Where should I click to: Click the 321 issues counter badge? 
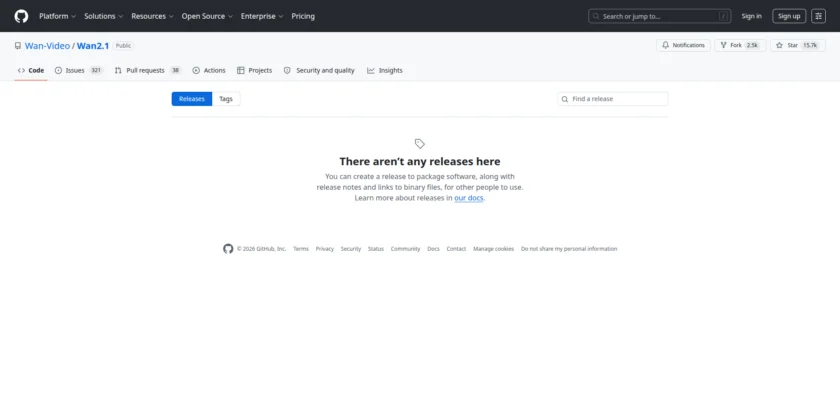pyautogui.click(x=96, y=70)
